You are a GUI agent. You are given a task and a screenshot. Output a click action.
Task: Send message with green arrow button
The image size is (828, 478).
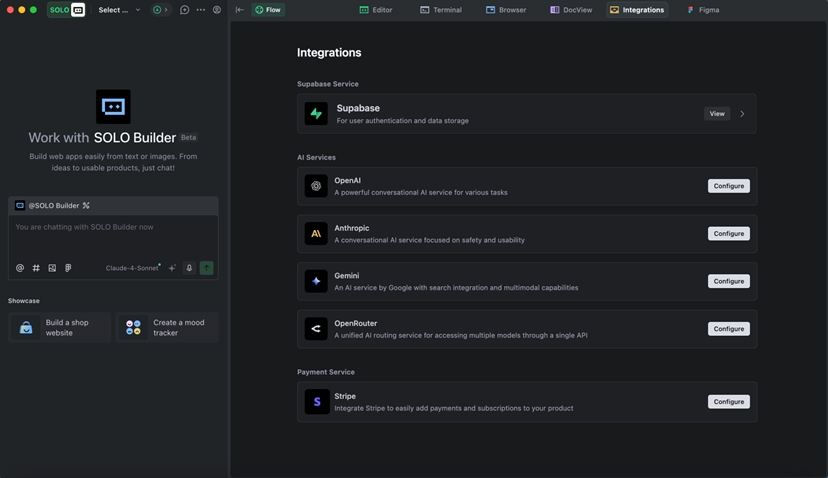pyautogui.click(x=206, y=268)
